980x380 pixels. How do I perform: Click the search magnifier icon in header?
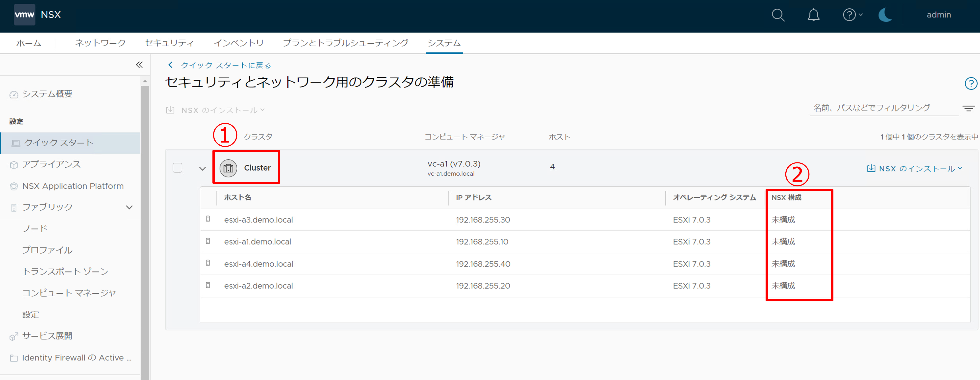pos(778,15)
